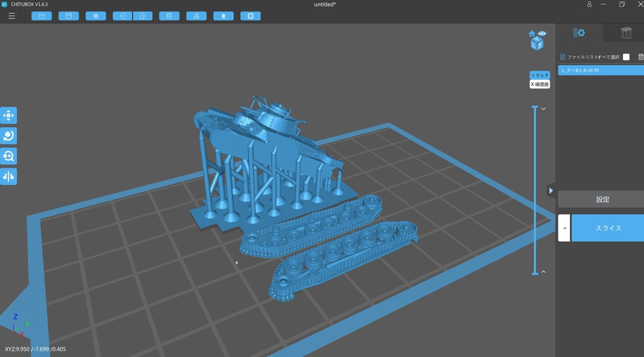Click the スライス slice button
The width and height of the screenshot is (644, 357).
(x=608, y=228)
